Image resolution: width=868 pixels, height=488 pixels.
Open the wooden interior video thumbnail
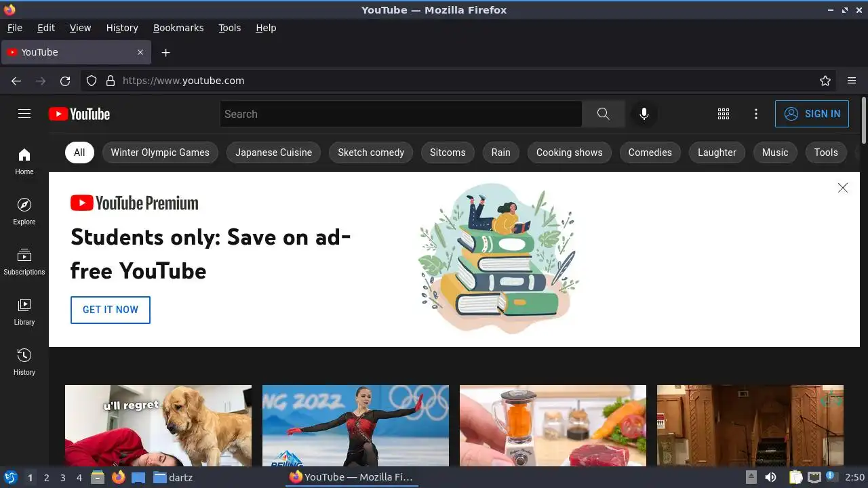pos(750,426)
